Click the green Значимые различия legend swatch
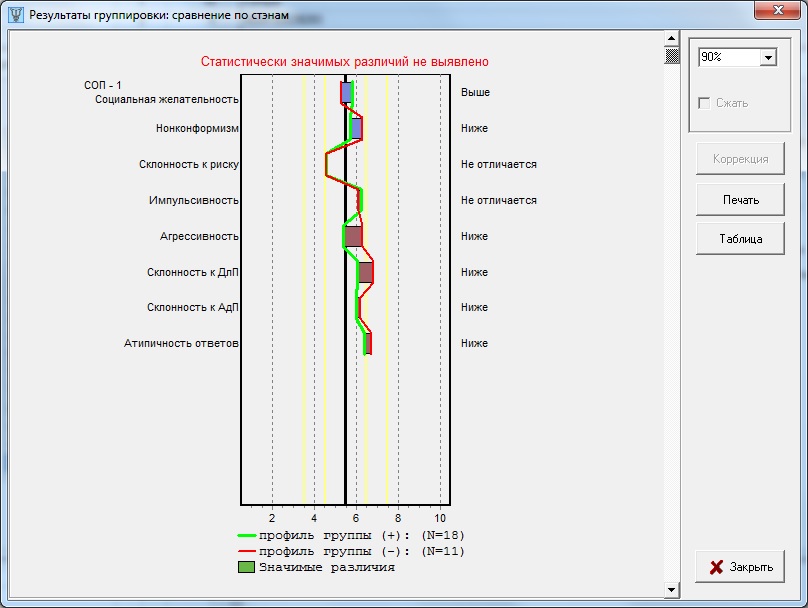 pos(246,567)
